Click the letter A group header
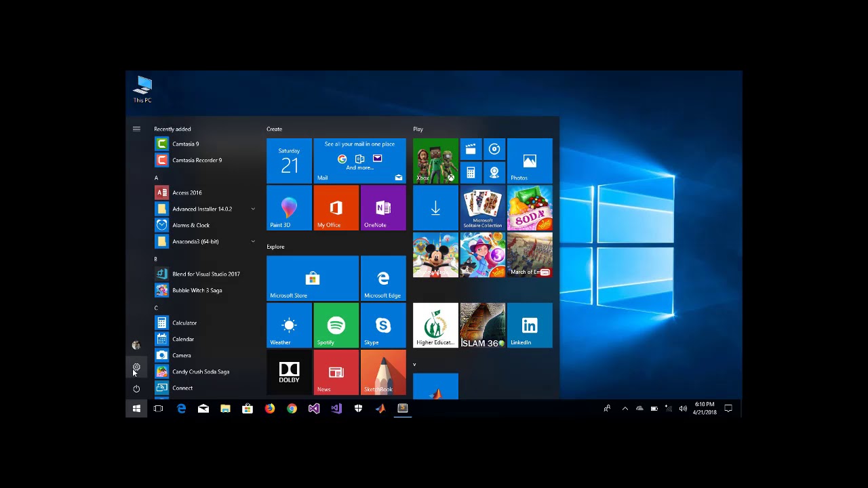Screen dimensions: 868x488 coord(156,178)
